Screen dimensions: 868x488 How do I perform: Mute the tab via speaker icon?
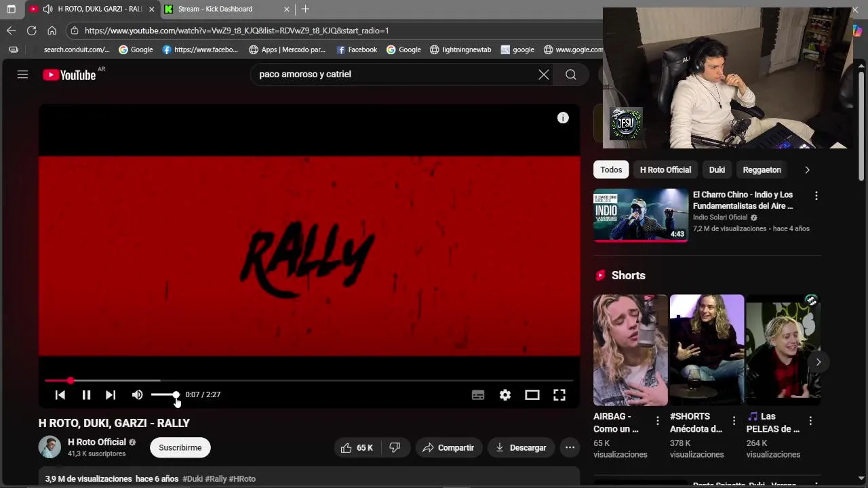point(47,9)
